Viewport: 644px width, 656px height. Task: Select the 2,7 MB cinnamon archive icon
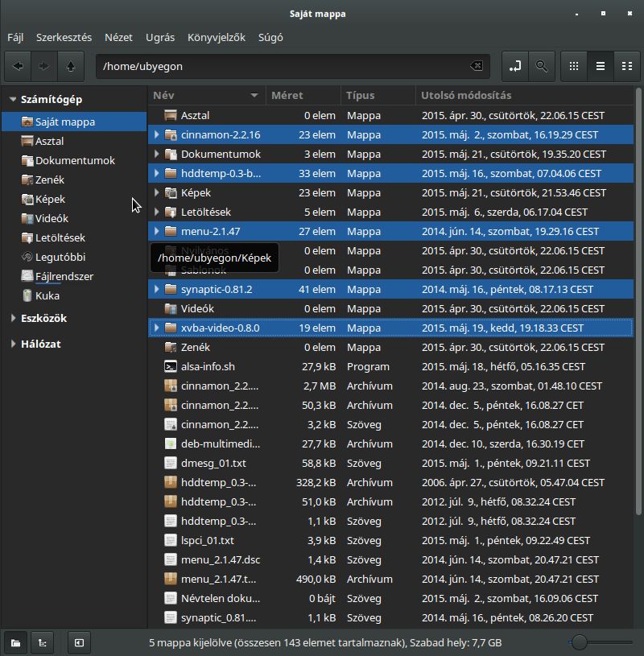pos(171,386)
